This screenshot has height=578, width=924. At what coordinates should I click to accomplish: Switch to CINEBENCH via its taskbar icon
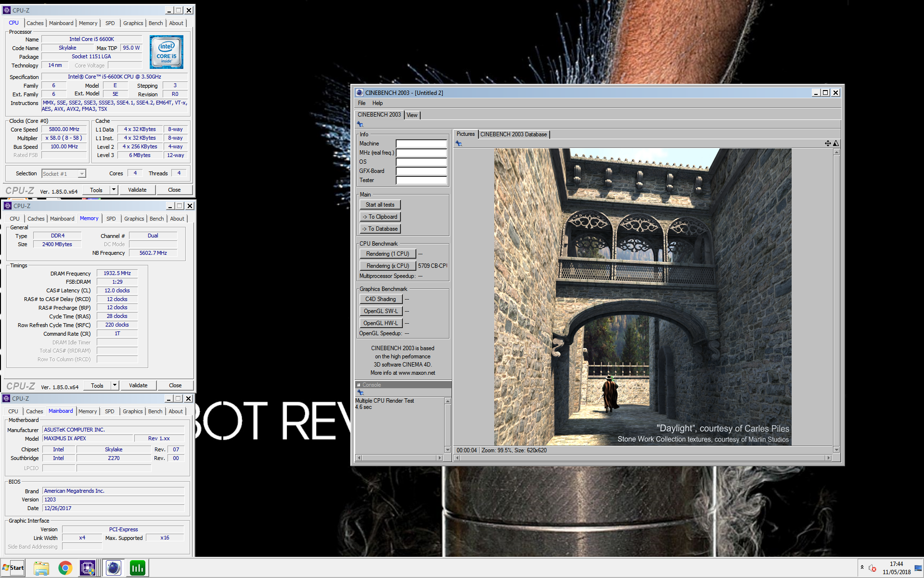tap(114, 568)
